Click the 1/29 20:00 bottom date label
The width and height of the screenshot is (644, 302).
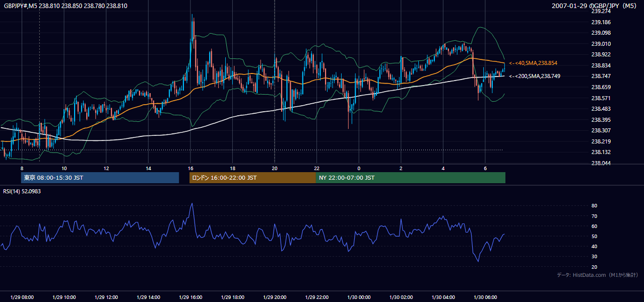[275, 297]
